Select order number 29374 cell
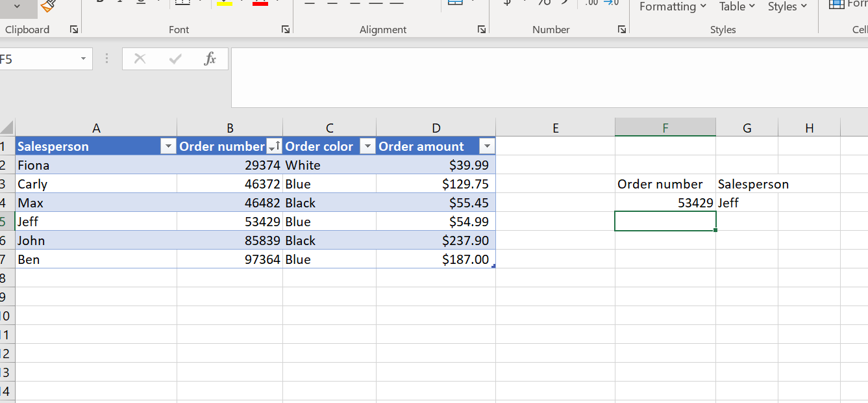Screen dimensions: 868x403 [x=230, y=165]
